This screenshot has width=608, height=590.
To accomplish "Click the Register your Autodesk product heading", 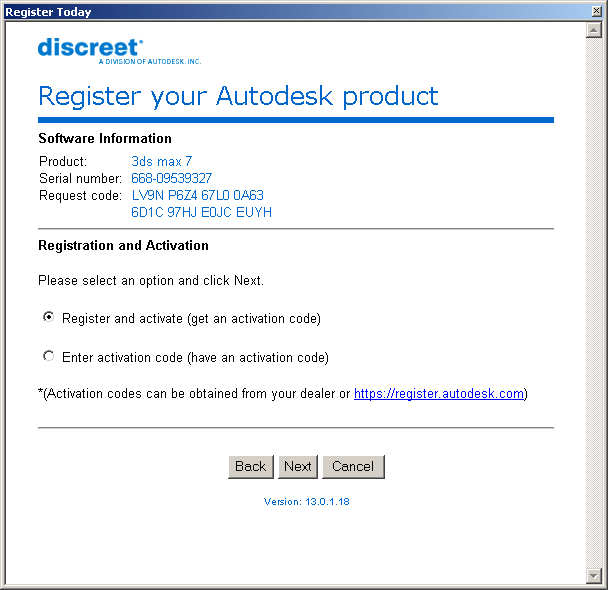I will point(238,96).
